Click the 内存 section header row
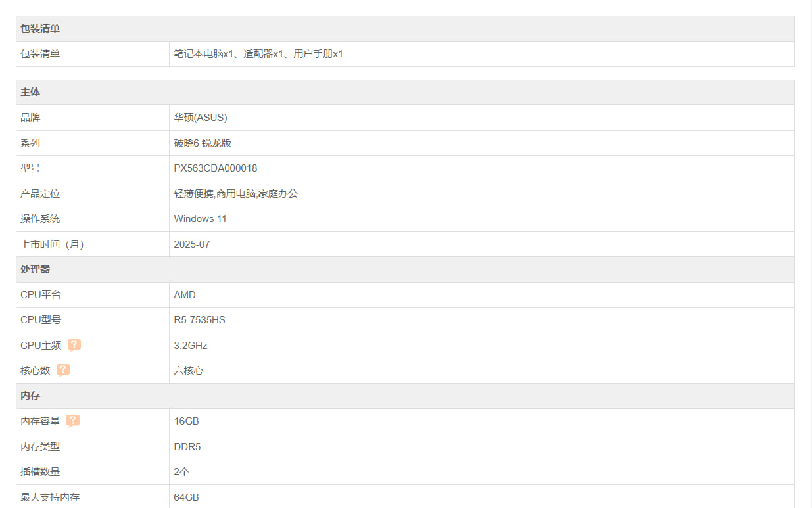Viewport: 812px width, 508px height. (x=30, y=396)
